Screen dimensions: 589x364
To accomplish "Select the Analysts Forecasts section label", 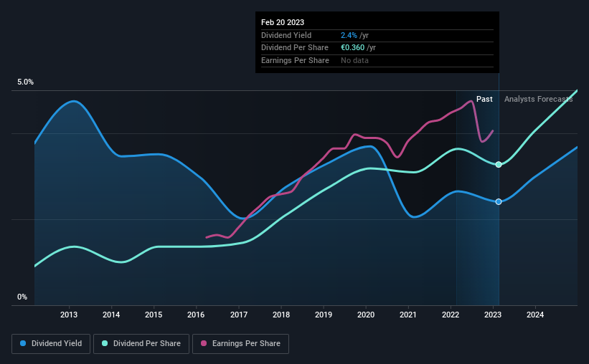I will pos(538,99).
